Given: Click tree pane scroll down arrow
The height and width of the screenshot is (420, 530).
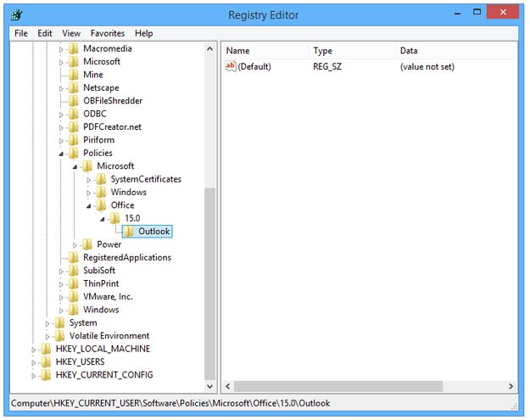Looking at the screenshot, I should [x=210, y=386].
